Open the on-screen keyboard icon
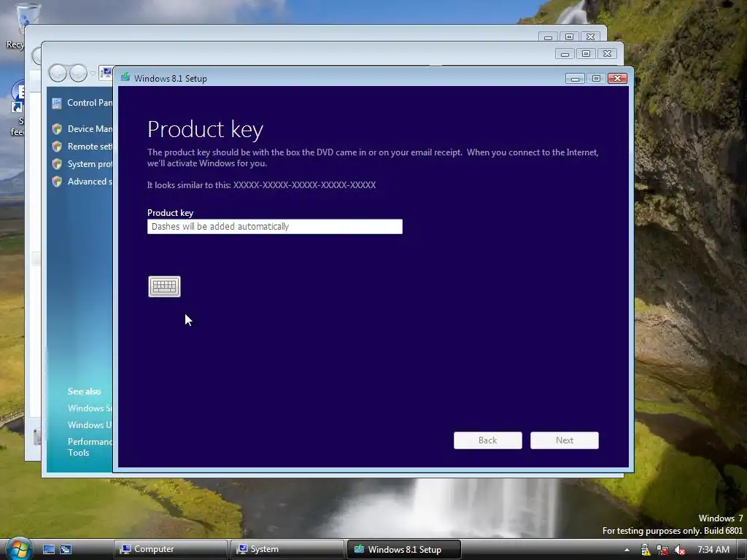747x560 pixels. (x=164, y=286)
